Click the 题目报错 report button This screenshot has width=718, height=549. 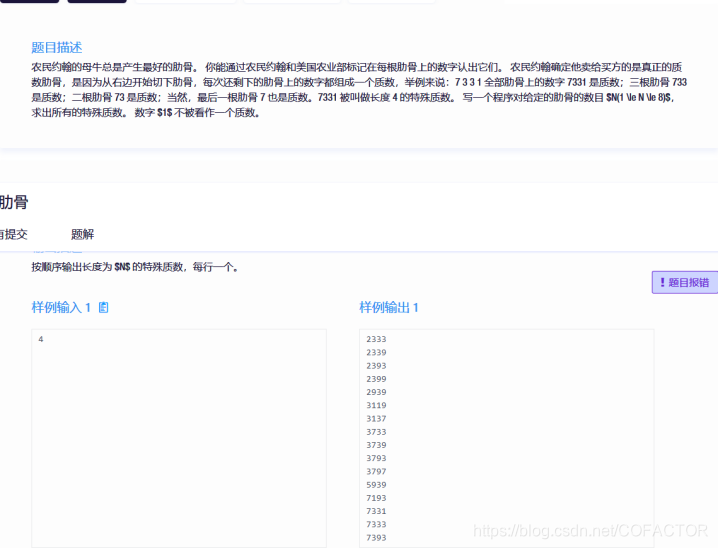685,282
